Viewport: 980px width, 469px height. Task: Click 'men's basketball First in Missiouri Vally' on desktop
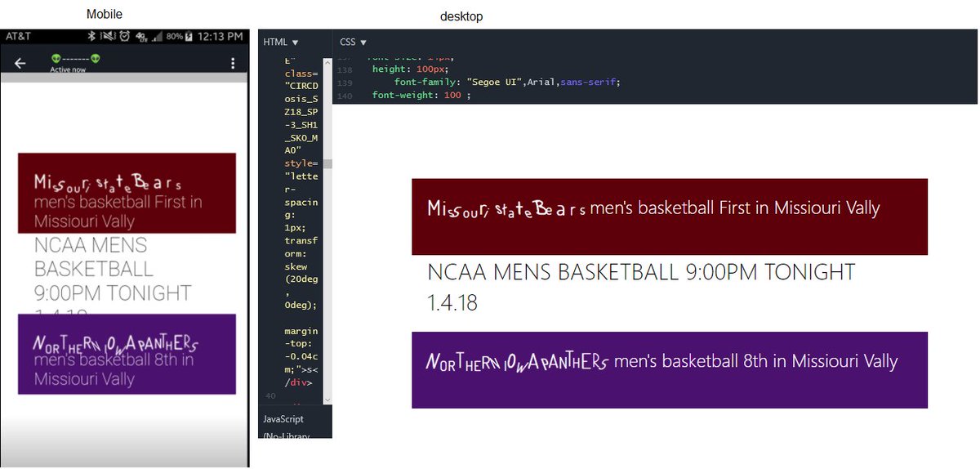point(735,208)
